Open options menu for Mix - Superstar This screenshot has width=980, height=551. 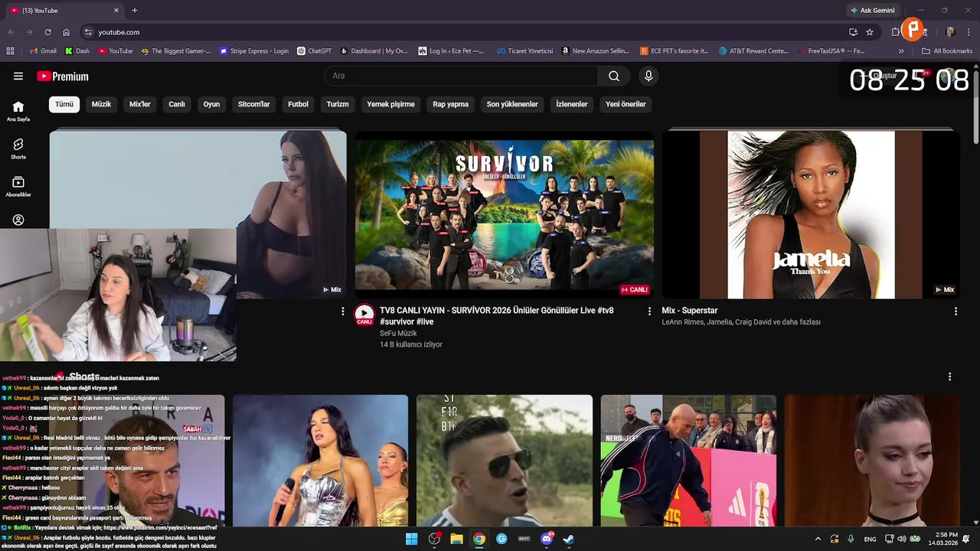point(955,311)
